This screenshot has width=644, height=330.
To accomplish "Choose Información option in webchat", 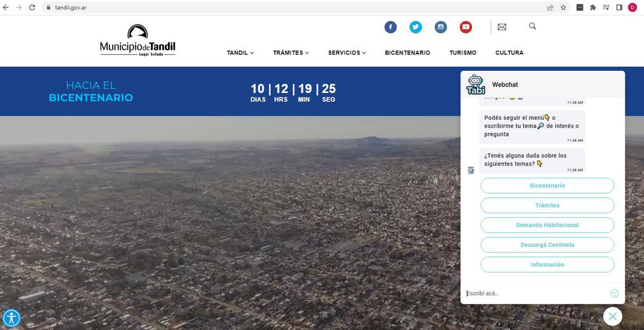I will 547,264.
